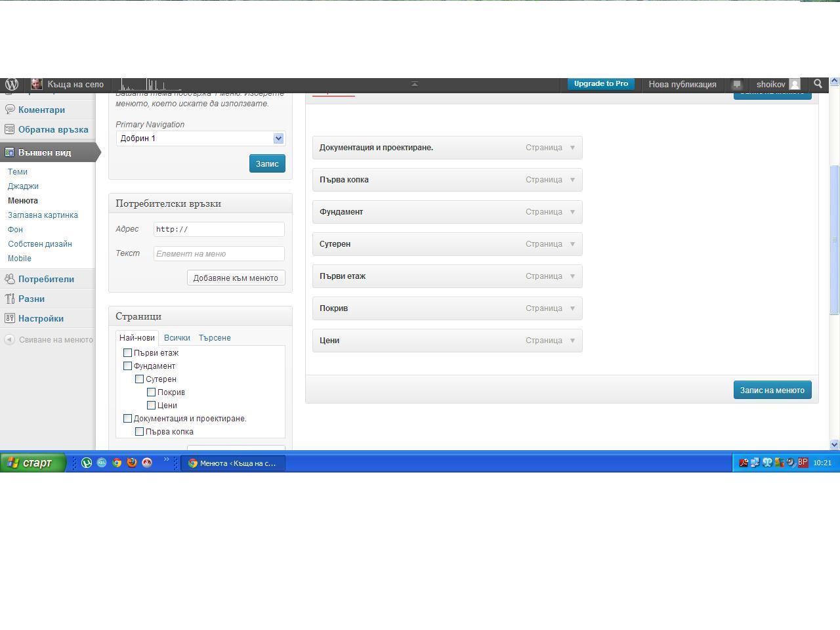The width and height of the screenshot is (840, 630).
Task: Tick the Покрив page checkbox
Action: coord(152,392)
